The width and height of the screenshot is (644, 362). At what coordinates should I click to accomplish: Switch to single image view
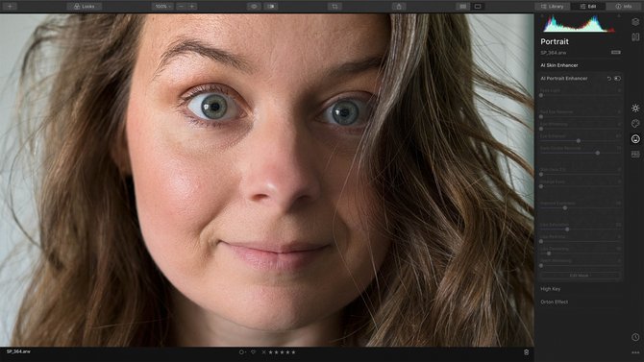[x=478, y=6]
